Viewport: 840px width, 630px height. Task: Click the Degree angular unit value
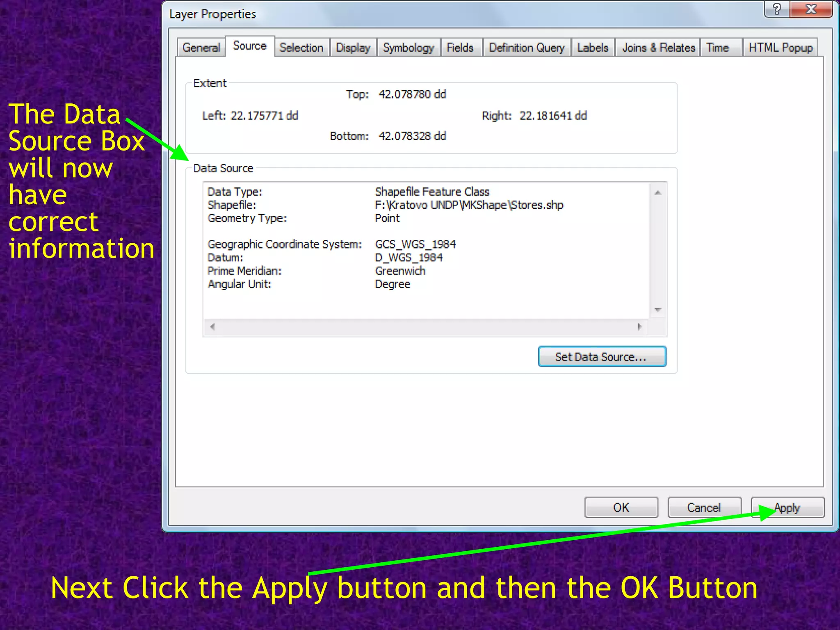[x=393, y=284]
